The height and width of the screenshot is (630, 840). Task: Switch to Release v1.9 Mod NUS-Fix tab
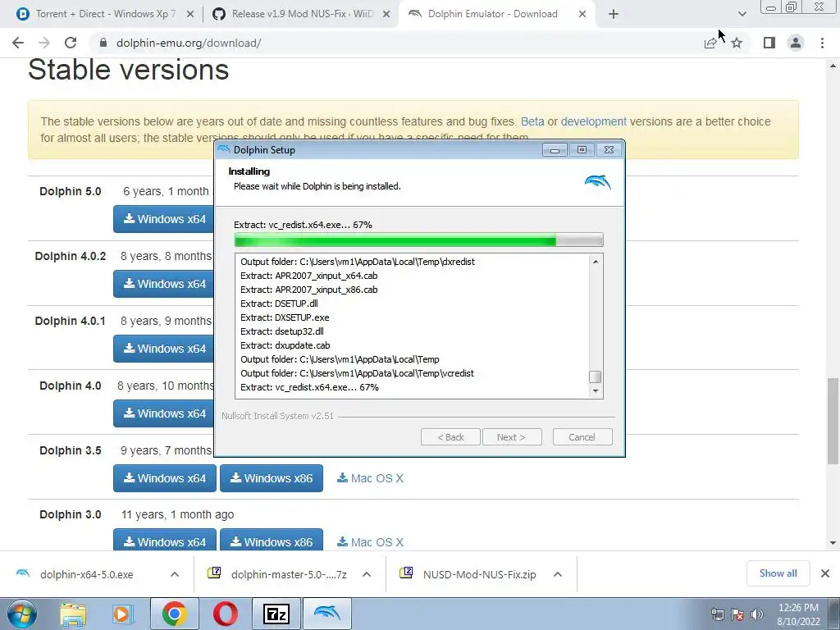(x=300, y=14)
